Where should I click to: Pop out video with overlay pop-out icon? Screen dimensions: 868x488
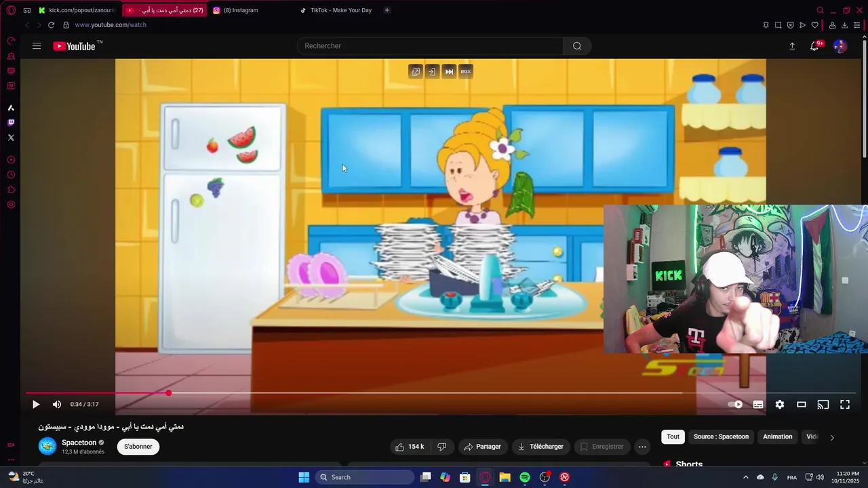click(416, 71)
